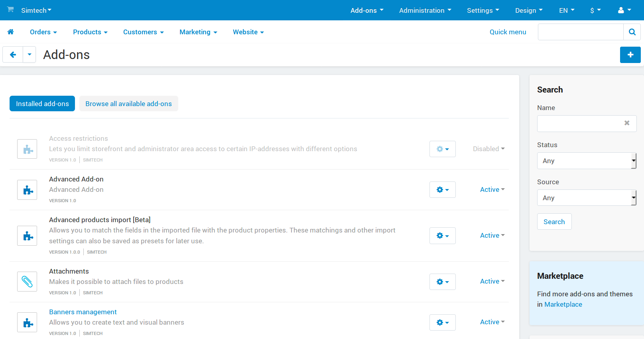Open the Marketplace link

click(563, 304)
